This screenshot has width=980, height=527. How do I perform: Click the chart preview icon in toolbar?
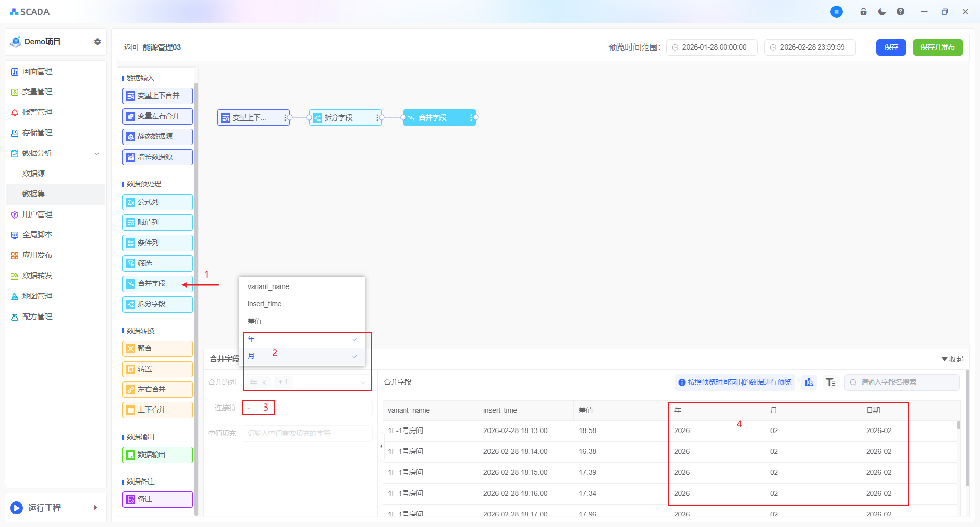(808, 382)
